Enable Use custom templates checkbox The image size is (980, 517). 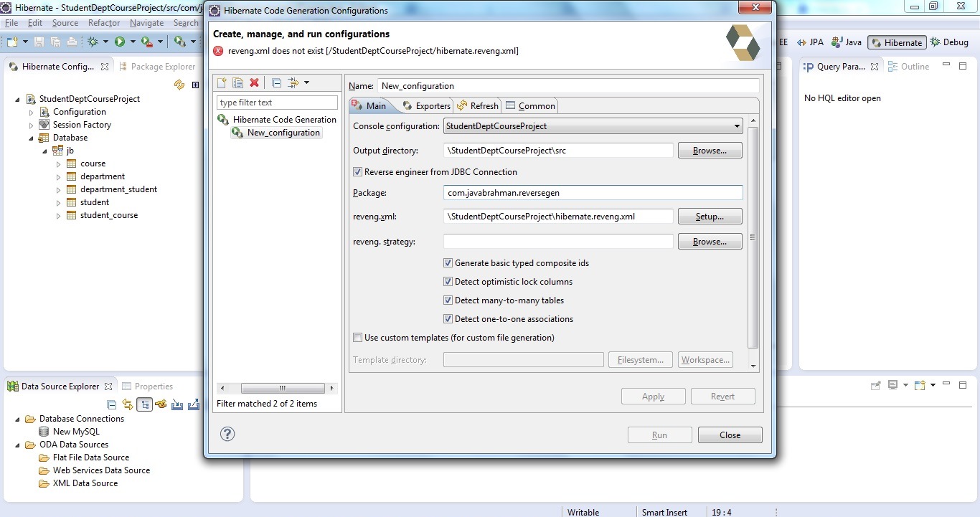[x=358, y=338]
